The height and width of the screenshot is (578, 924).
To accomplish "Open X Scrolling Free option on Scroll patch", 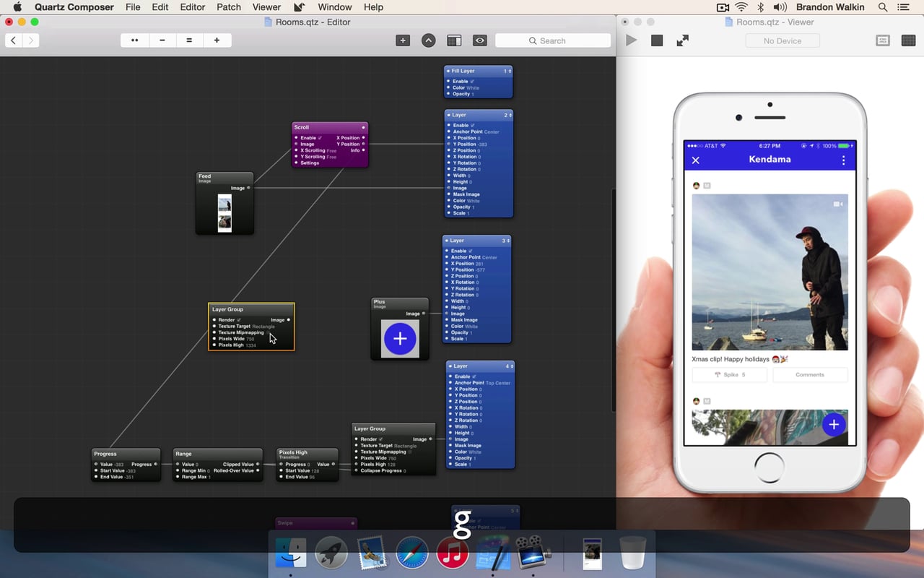I will 331,151.
